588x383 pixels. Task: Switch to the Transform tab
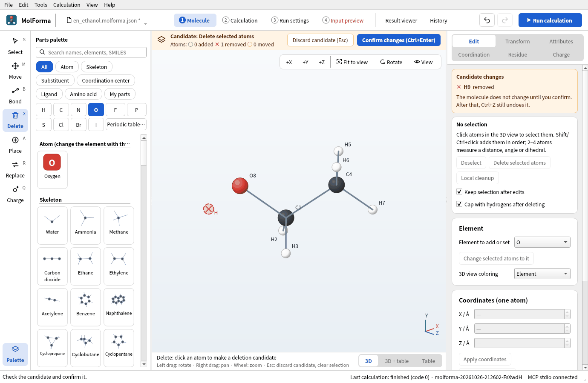coord(518,41)
